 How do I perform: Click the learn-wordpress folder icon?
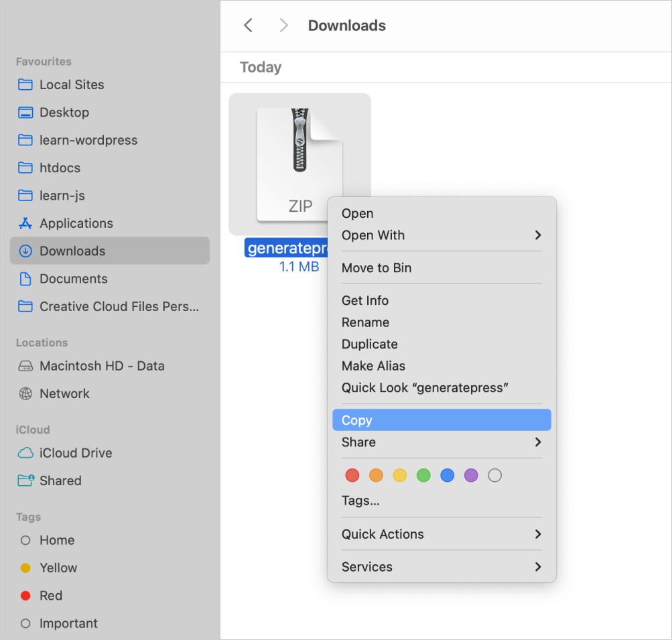point(25,140)
